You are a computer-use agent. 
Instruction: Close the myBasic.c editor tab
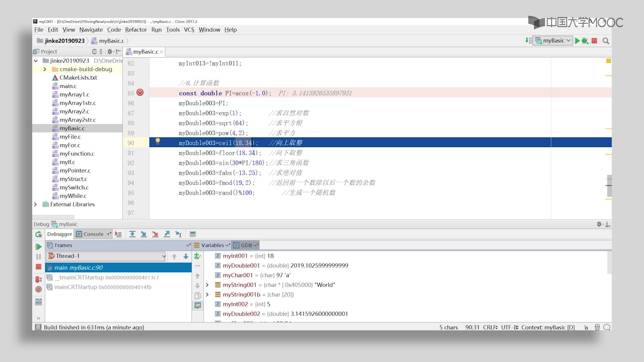[x=162, y=52]
